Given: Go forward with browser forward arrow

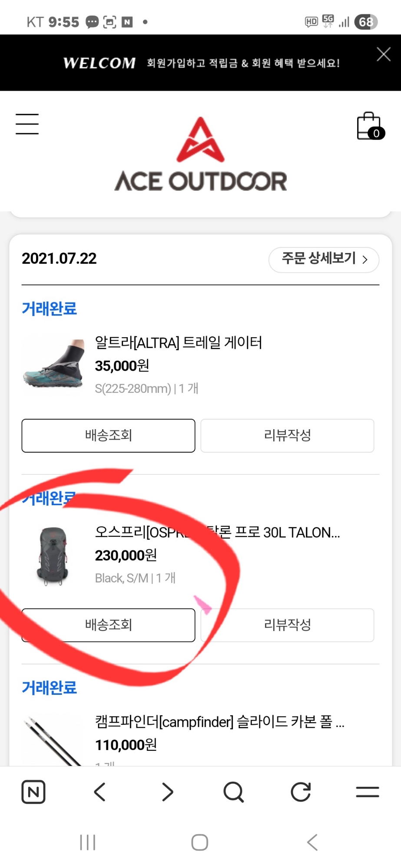Looking at the screenshot, I should (167, 792).
